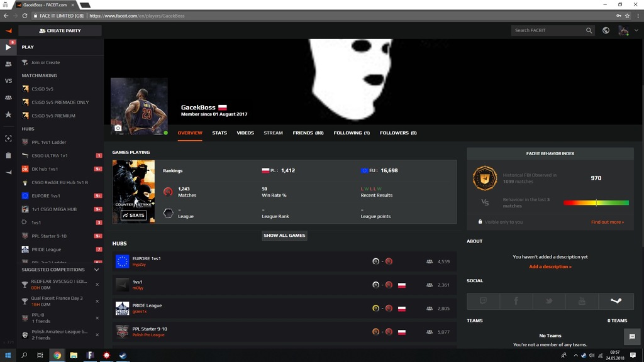The height and width of the screenshot is (362, 644).
Task: Click the Find out more link
Action: [x=608, y=222]
